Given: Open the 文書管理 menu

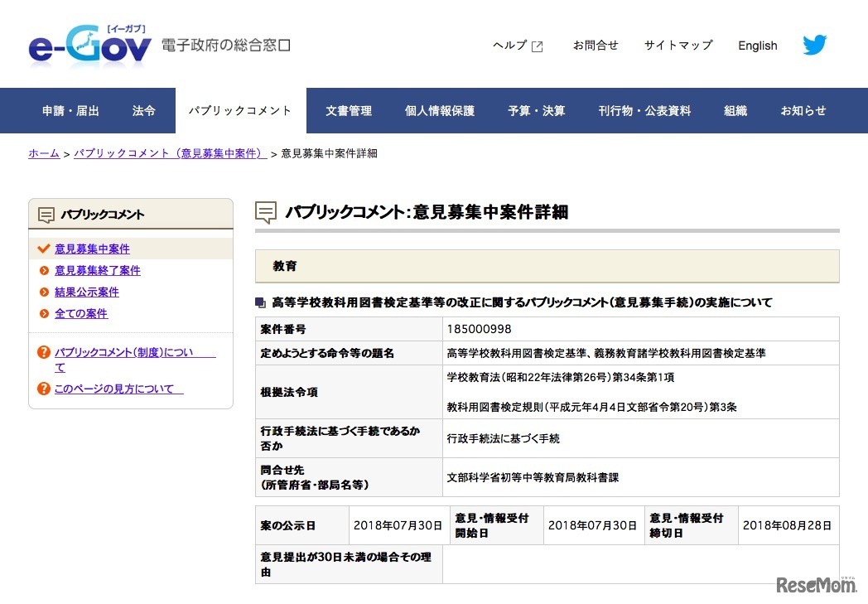Looking at the screenshot, I should pyautogui.click(x=349, y=111).
